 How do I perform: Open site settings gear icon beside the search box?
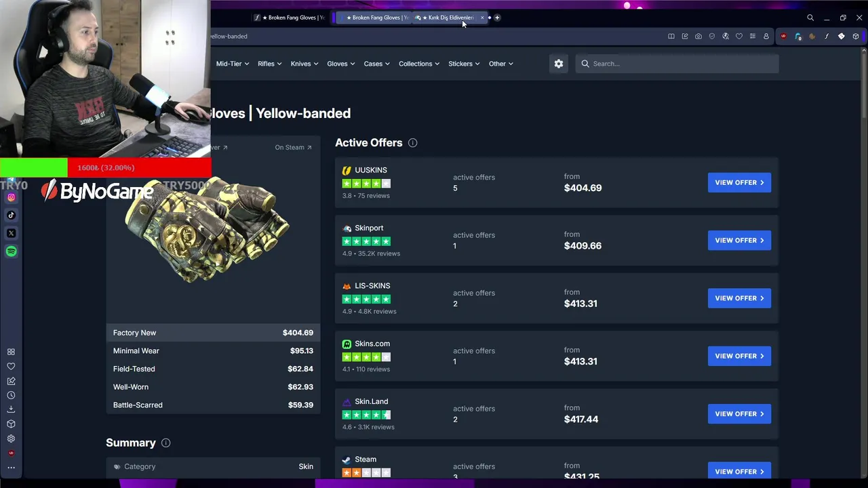tap(558, 64)
